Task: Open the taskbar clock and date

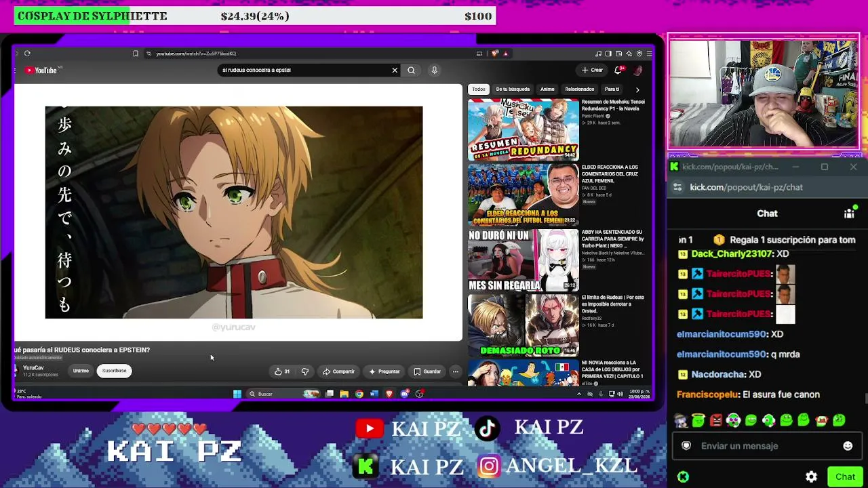Action: [x=639, y=394]
